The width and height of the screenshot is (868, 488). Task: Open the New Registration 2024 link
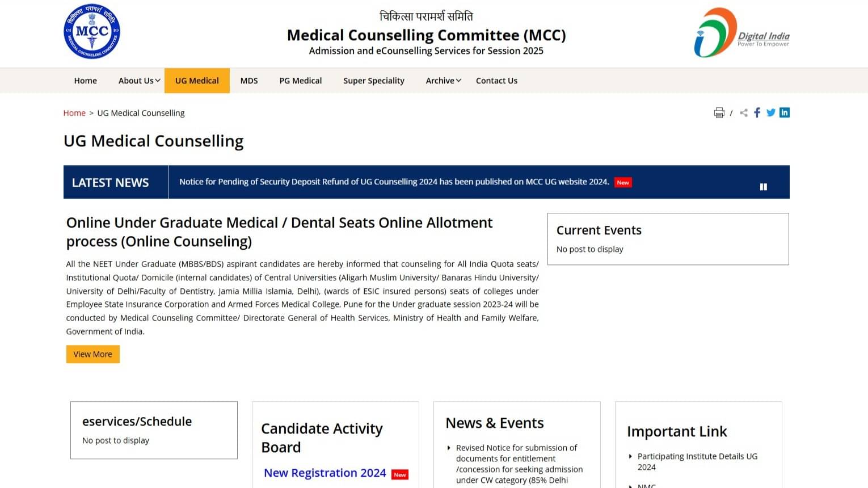point(325,473)
